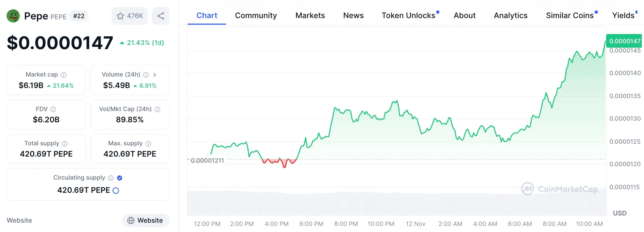644x232 pixels.
Task: Open the News tab
Action: point(354,15)
